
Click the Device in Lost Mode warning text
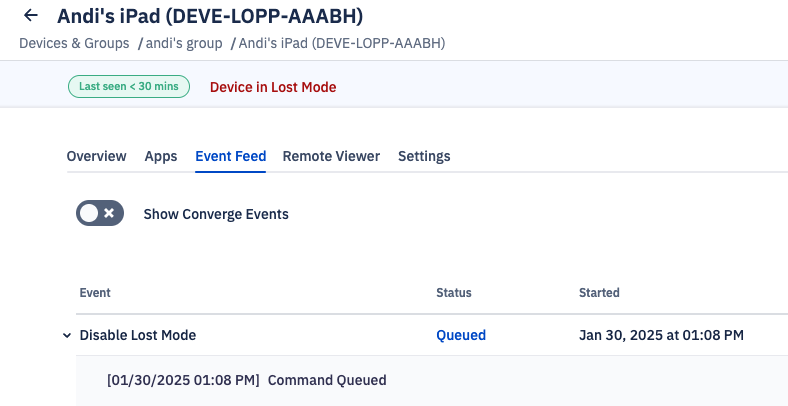click(x=273, y=87)
